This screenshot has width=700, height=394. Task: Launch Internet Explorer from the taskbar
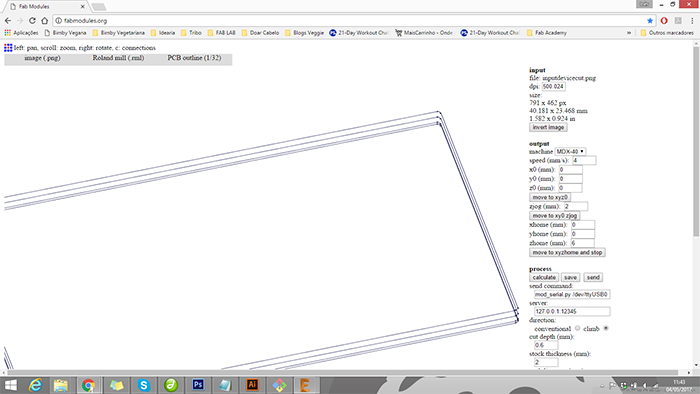pos(35,385)
